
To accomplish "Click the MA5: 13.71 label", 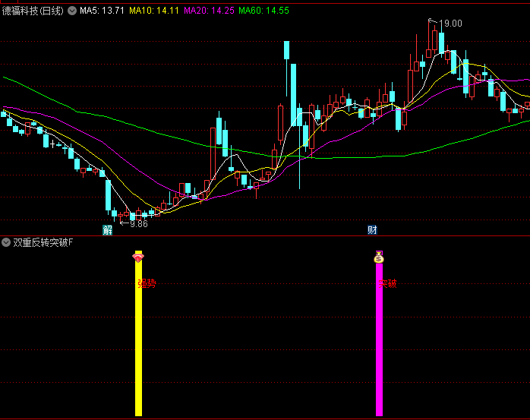I will 102,11.
